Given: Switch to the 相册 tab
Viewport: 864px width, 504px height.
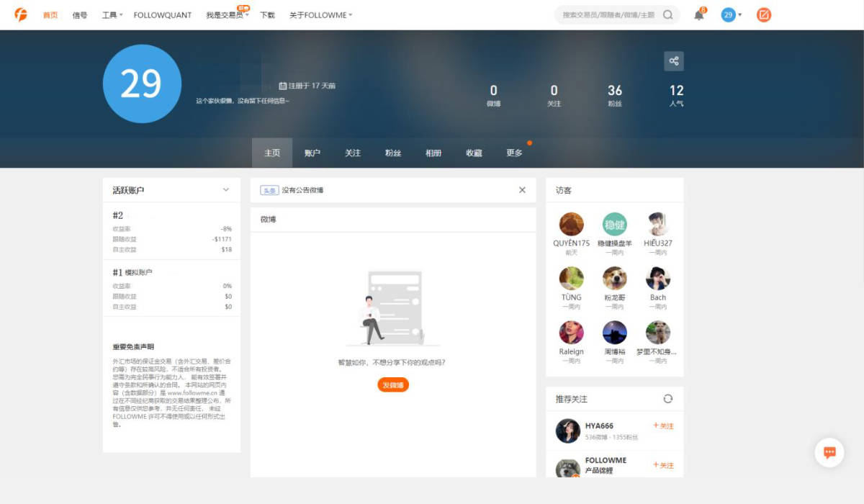Looking at the screenshot, I should (433, 153).
